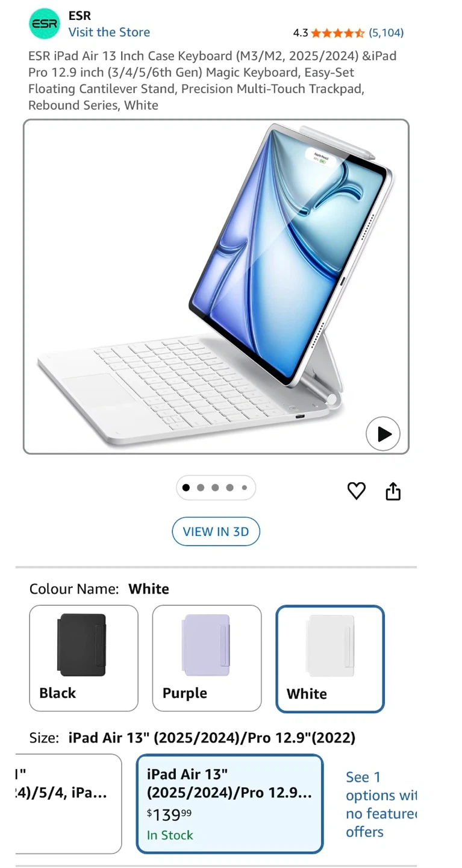Select the iPad Air 13" (2025/2024)/Pro 12.9 size option
Image resolution: width=462 pixels, height=868 pixels.
pyautogui.click(x=230, y=804)
